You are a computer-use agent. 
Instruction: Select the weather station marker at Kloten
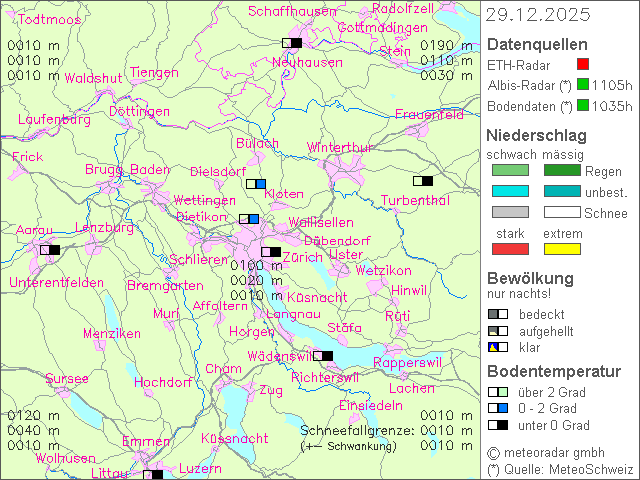256,183
